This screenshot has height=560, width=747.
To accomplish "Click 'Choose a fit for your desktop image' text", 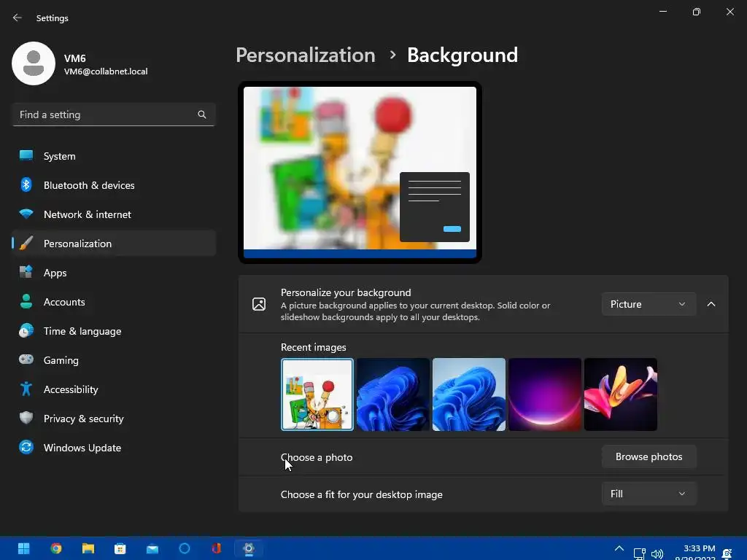I will click(362, 494).
